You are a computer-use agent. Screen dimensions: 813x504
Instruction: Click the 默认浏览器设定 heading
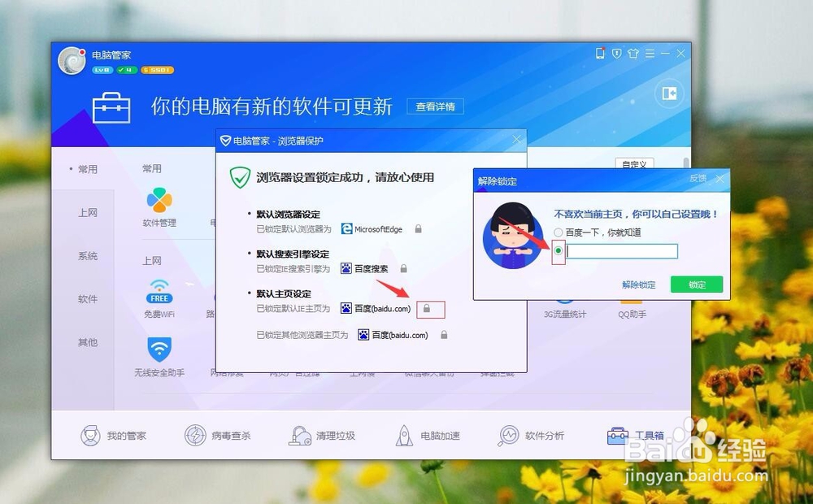pyautogui.click(x=289, y=214)
